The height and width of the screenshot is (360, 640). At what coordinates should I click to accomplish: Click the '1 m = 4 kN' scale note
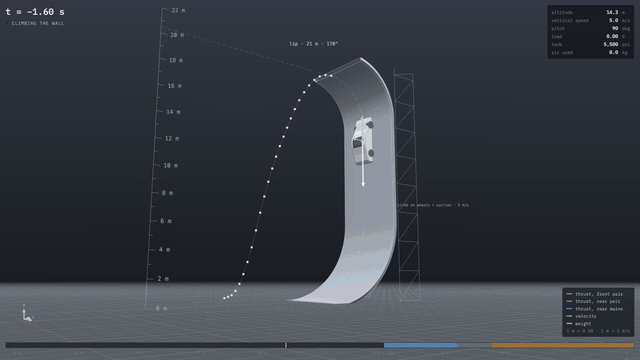click(580, 331)
